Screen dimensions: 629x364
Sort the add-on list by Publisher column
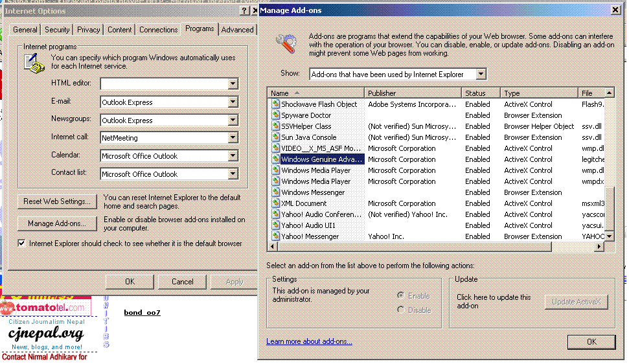[413, 93]
